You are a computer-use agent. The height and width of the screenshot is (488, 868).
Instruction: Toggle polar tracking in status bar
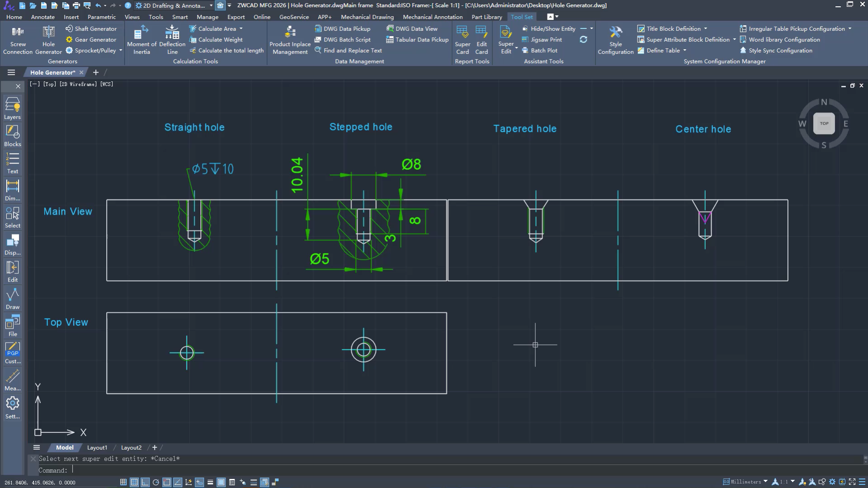pyautogui.click(x=156, y=482)
